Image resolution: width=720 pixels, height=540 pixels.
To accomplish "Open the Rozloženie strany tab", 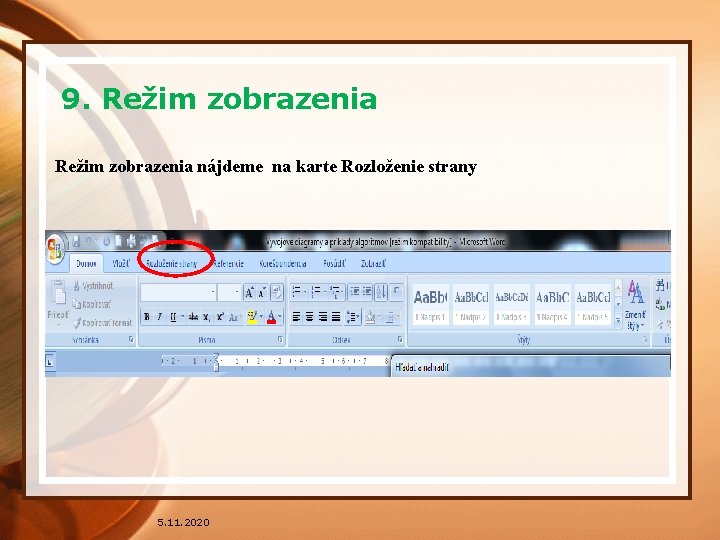I will pyautogui.click(x=171, y=264).
